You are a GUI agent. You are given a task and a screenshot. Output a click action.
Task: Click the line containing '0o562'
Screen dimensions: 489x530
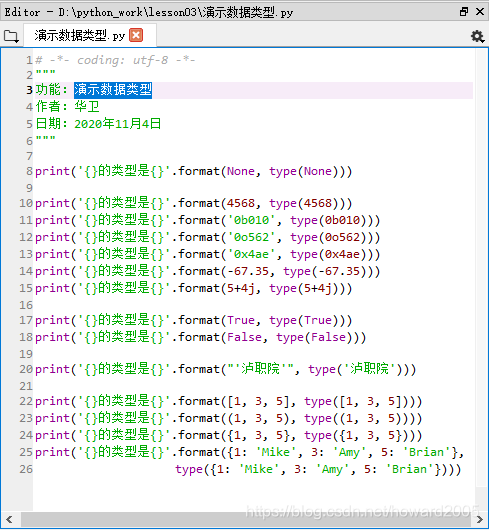coord(207,237)
